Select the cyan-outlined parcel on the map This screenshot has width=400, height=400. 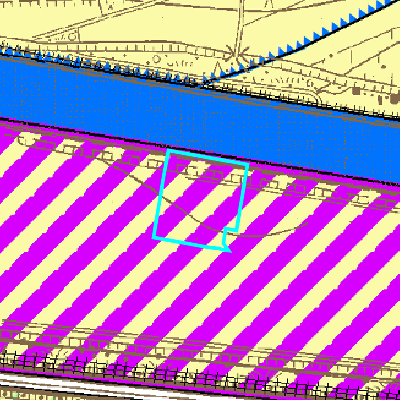200,200
